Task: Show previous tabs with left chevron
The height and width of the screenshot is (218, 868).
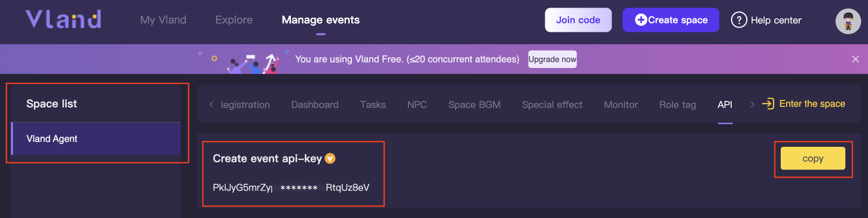Action: pos(211,105)
